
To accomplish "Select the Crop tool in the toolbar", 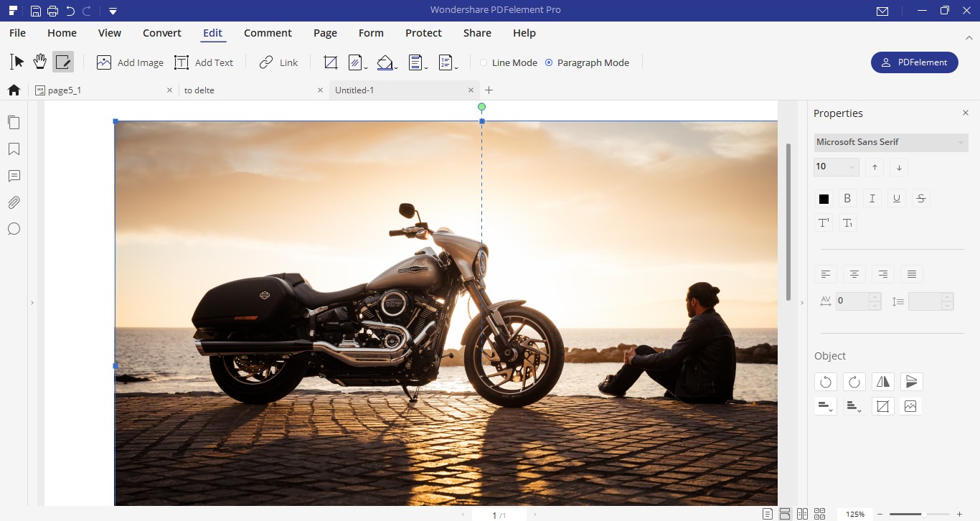I will point(331,62).
